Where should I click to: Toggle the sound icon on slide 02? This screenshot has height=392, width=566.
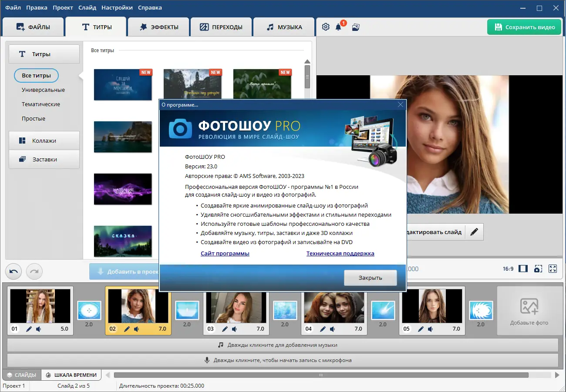(x=137, y=329)
